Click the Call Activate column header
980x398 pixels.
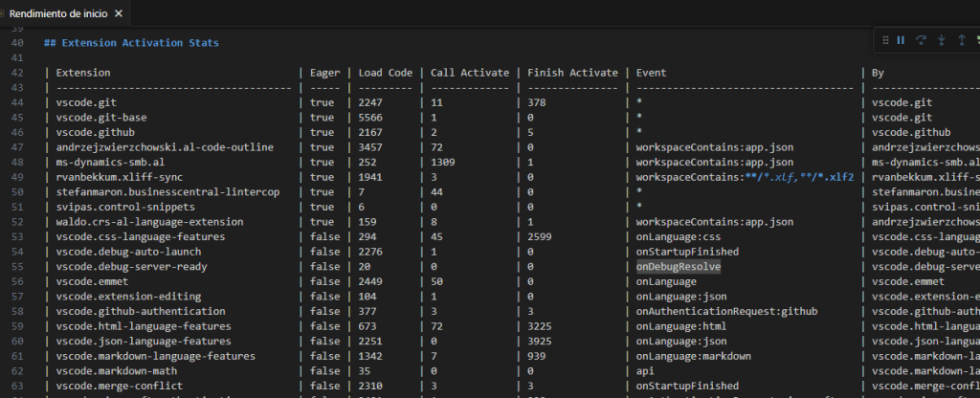469,73
